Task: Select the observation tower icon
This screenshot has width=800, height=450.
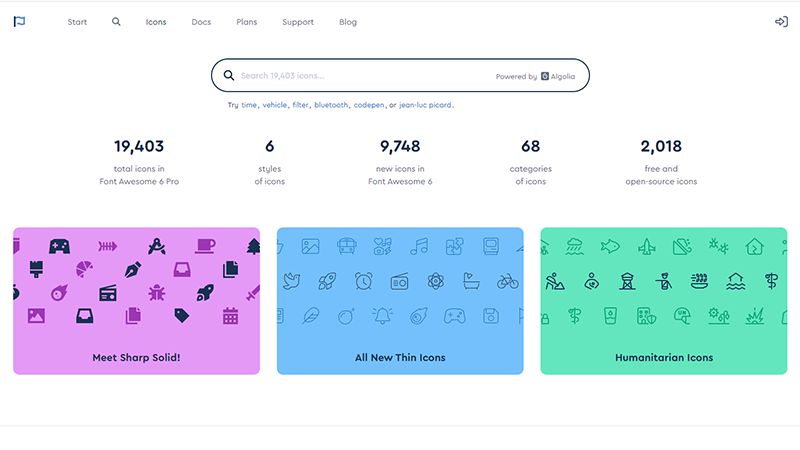Action: click(627, 281)
